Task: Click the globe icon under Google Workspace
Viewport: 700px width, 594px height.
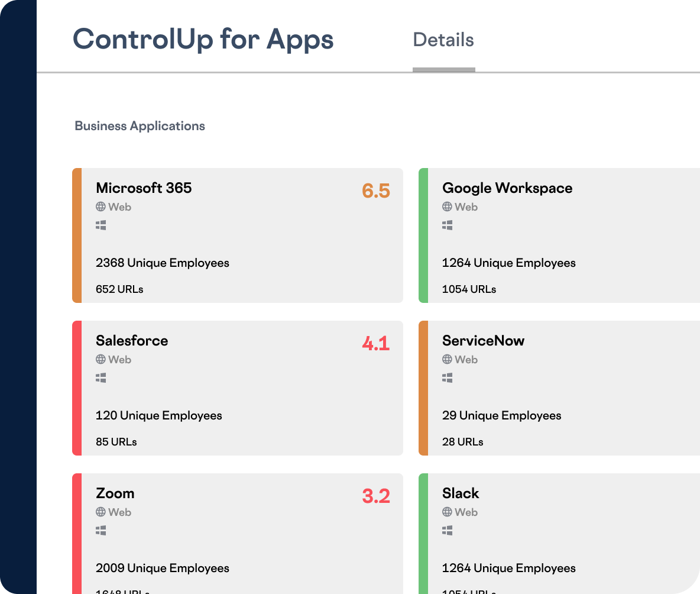Action: click(447, 207)
